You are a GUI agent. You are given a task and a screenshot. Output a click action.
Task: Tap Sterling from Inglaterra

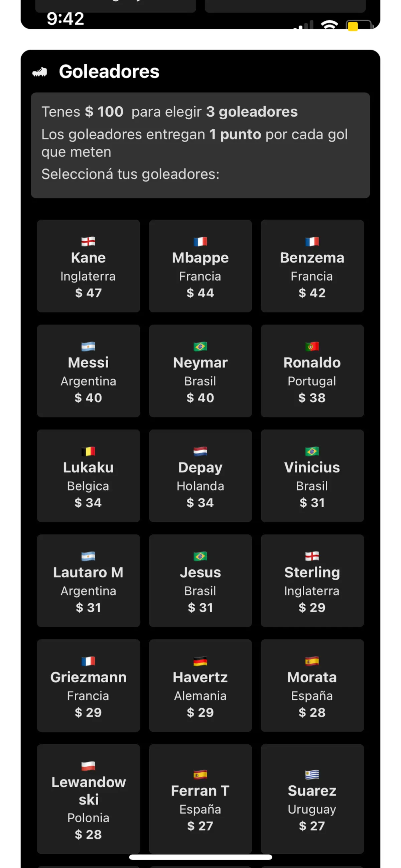coord(312,580)
